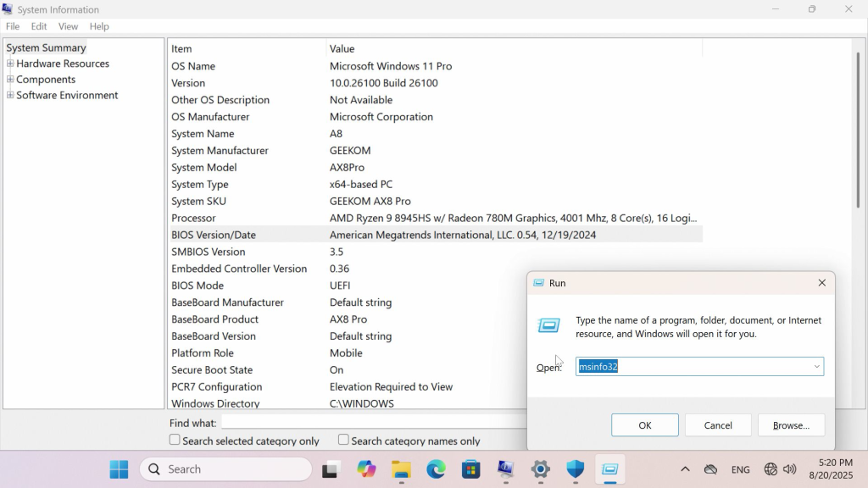The image size is (868, 488).
Task: Open the volume speaker tray icon
Action: [790, 469]
